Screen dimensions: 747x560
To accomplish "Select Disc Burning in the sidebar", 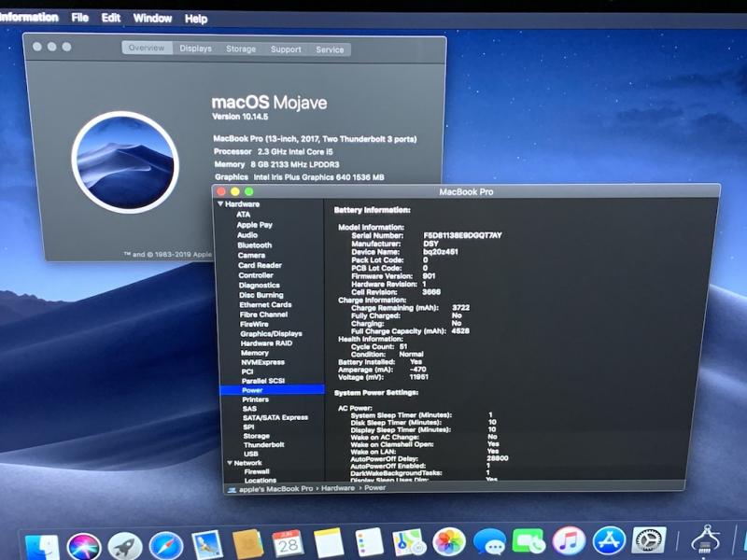I will click(x=261, y=295).
